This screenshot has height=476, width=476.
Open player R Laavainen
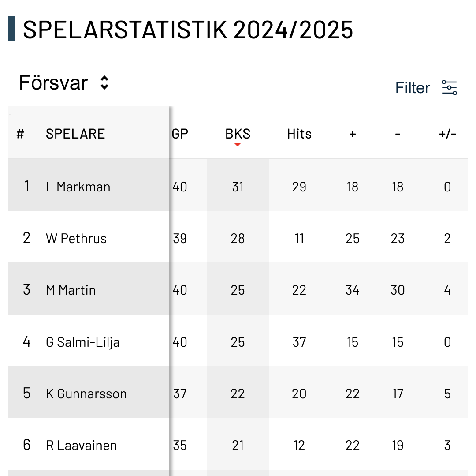point(82,446)
